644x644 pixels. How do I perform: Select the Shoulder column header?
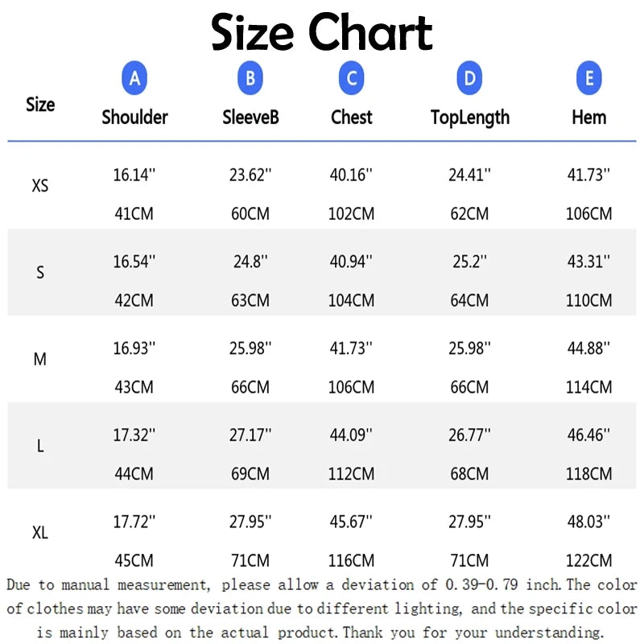click(134, 118)
